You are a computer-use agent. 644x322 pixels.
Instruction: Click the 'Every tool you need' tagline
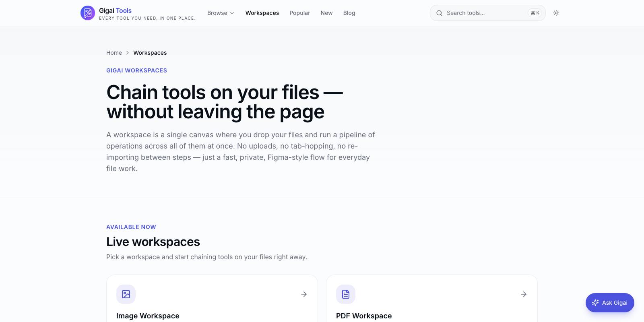click(x=147, y=18)
